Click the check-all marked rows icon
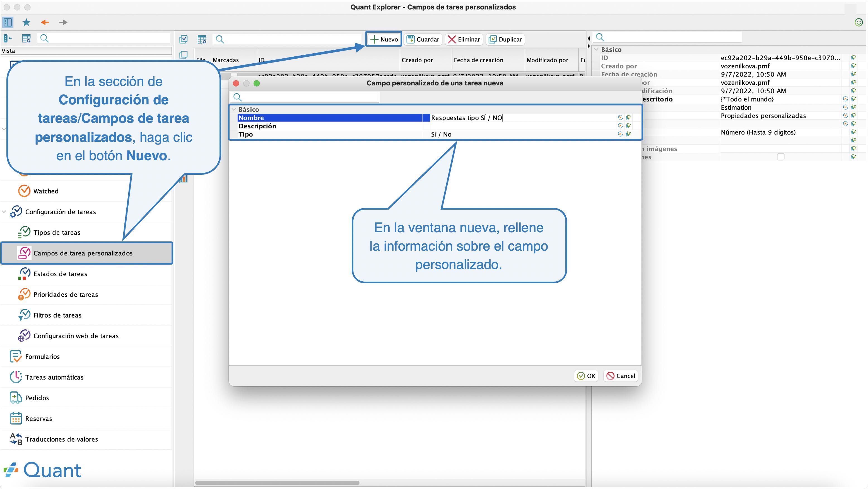The width and height of the screenshot is (868, 489). pyautogui.click(x=183, y=39)
